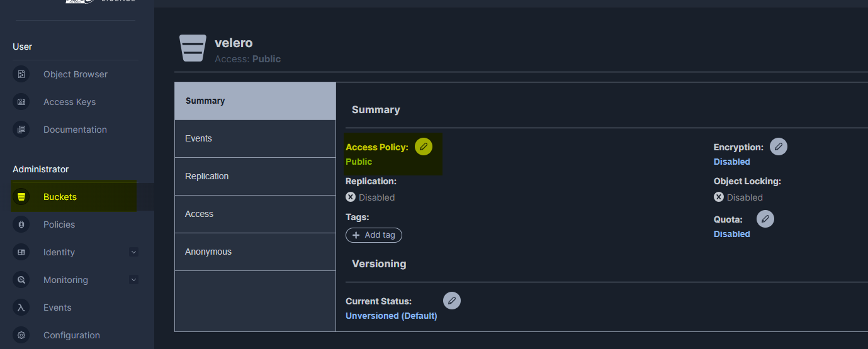Click the Access: Public subtitle text
The height and width of the screenshot is (349, 868).
click(x=248, y=59)
